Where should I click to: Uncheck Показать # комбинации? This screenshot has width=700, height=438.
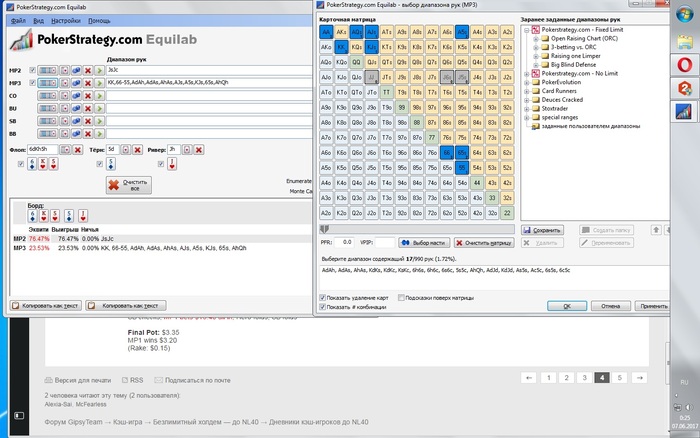tap(322, 307)
